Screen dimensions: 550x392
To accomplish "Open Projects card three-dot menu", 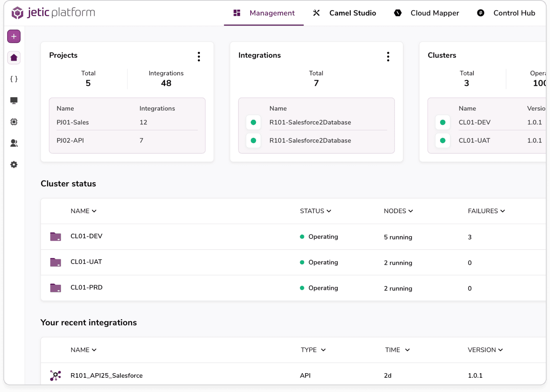I will click(199, 57).
